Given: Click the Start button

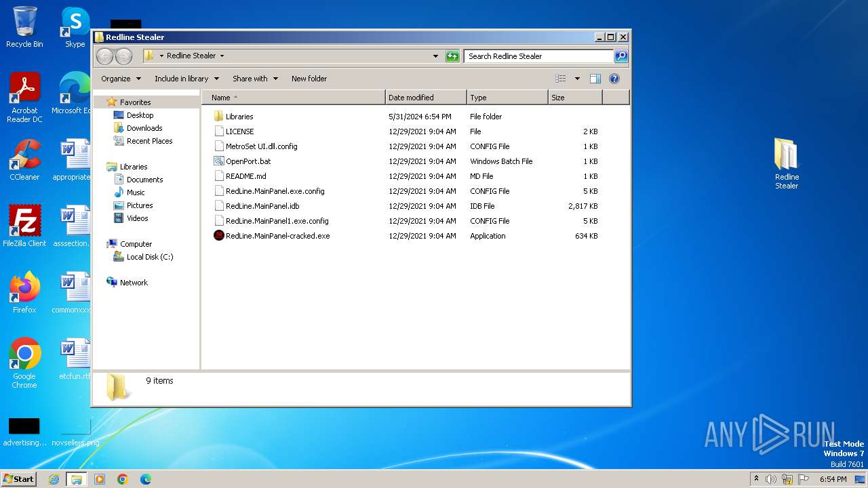Looking at the screenshot, I should (x=18, y=479).
